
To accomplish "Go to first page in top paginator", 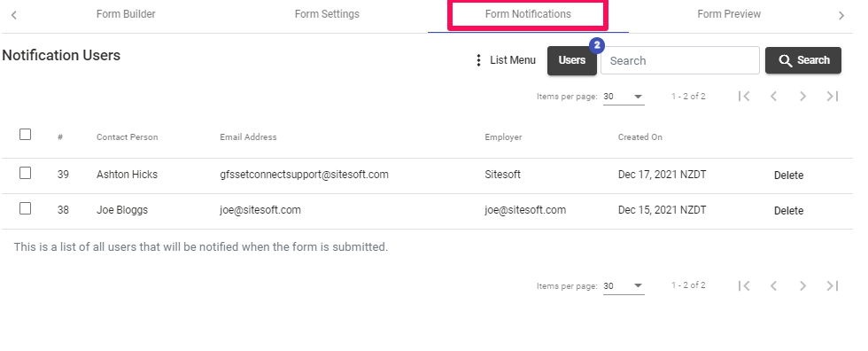I will tap(744, 97).
